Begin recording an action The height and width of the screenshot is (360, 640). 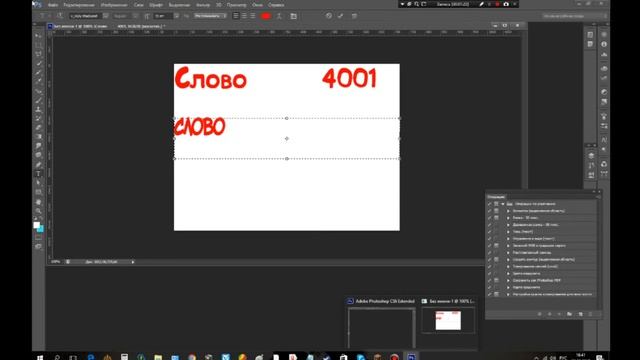pos(549,314)
